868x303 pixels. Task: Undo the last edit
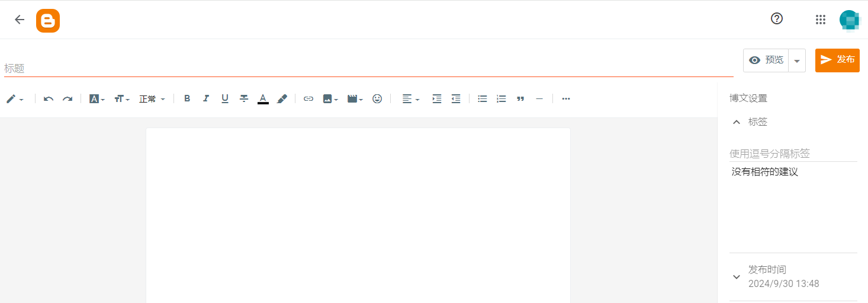(49, 99)
